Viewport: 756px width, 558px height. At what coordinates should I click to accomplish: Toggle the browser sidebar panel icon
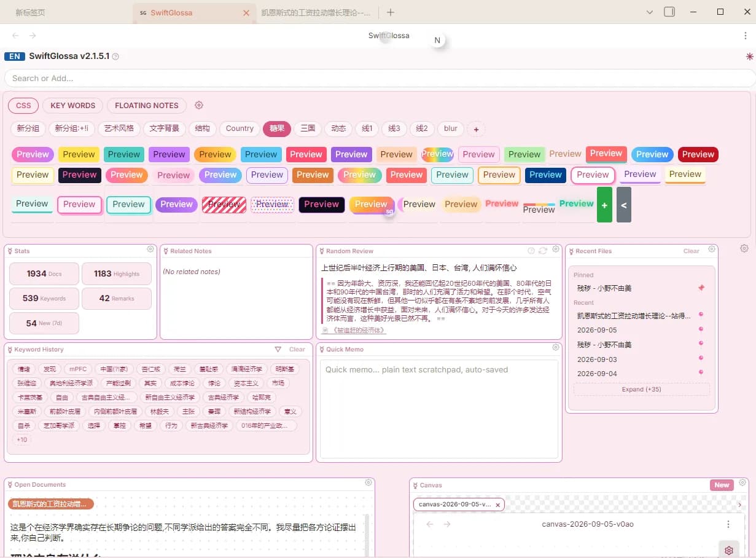(x=670, y=12)
